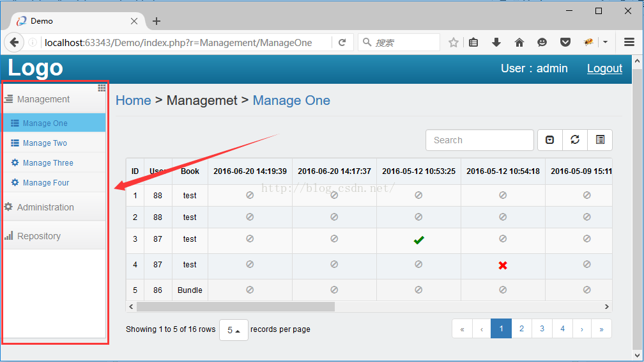The height and width of the screenshot is (362, 644).
Task: Click the smiley face toolbar icon
Action: point(542,42)
